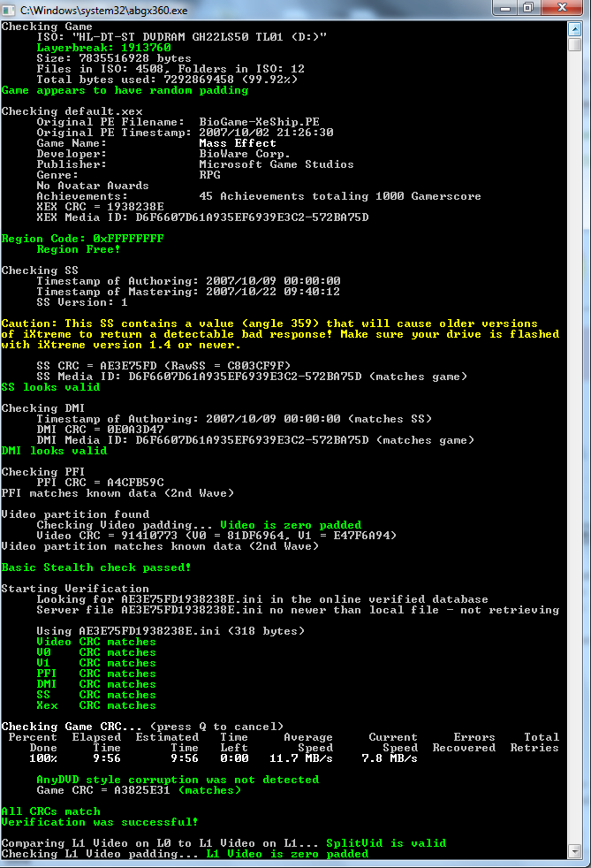Click 'L1 Video is zero padded' text

tap(287, 854)
